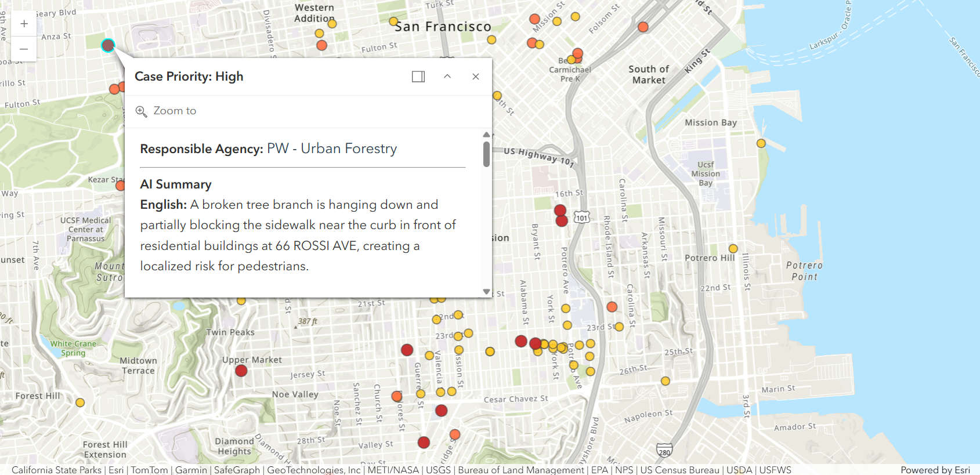The image size is (980, 475).
Task: Click the Zoom to magnifier icon
Action: pyautogui.click(x=141, y=111)
